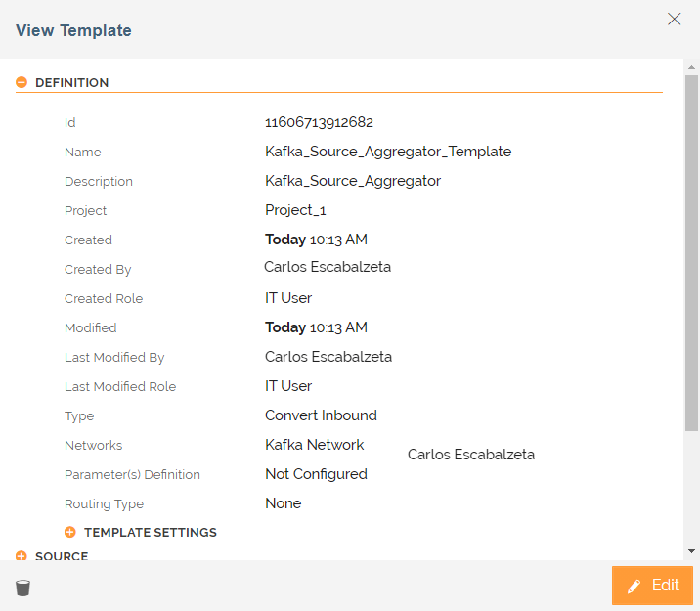Click the Kafka Network value
700x611 pixels.
point(315,445)
